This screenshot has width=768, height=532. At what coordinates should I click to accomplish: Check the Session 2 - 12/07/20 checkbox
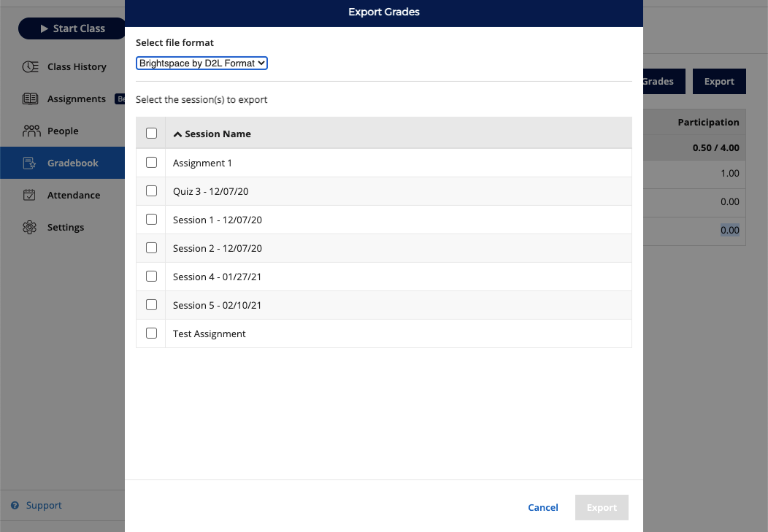click(151, 247)
